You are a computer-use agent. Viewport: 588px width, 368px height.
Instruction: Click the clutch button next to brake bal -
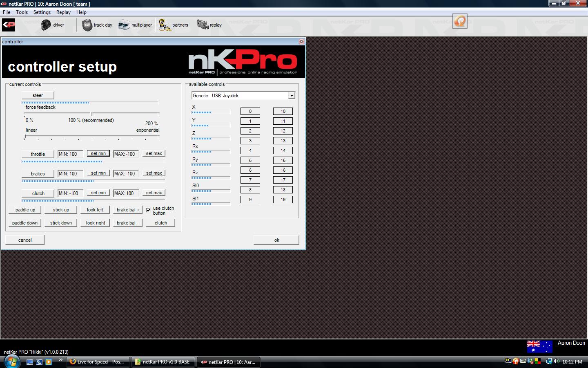click(x=161, y=223)
